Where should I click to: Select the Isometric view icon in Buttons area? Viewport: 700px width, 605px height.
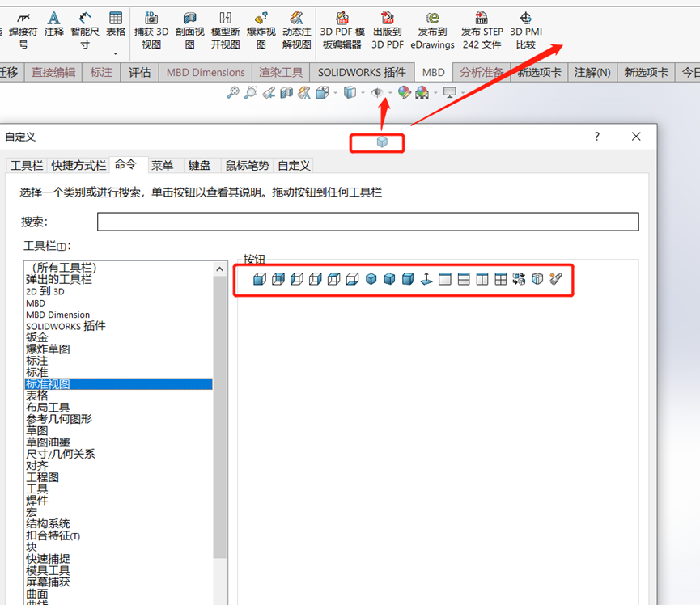click(x=371, y=278)
